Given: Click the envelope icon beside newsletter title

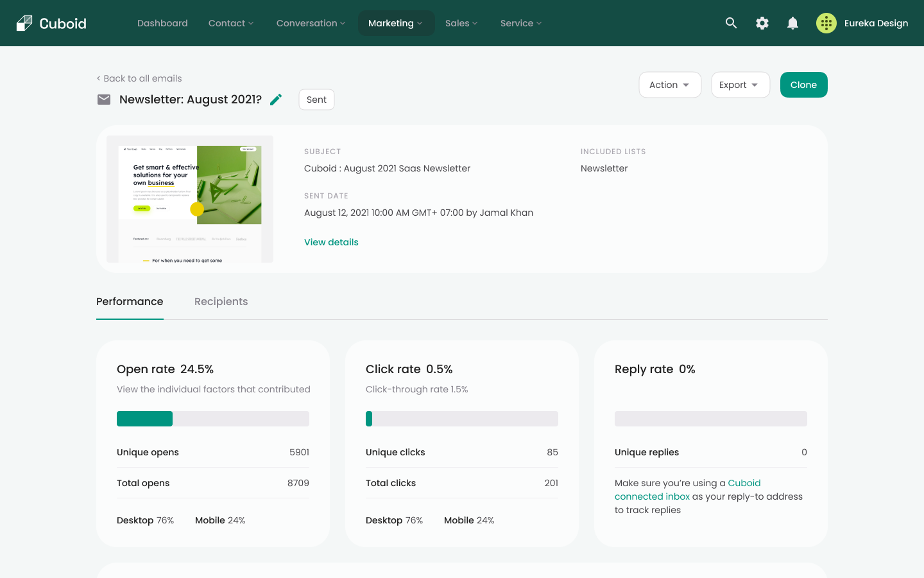Looking at the screenshot, I should 104,100.
